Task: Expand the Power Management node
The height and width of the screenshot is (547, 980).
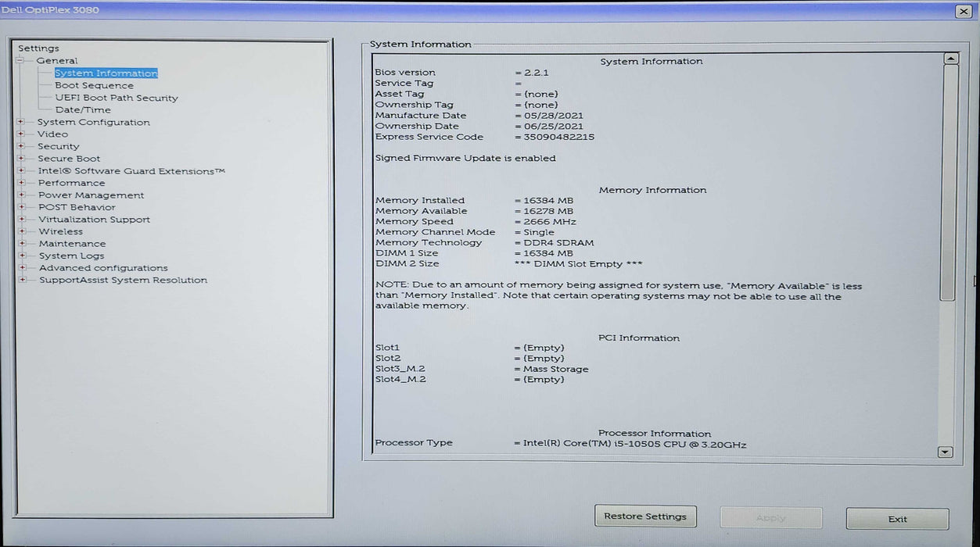Action: coord(21,195)
